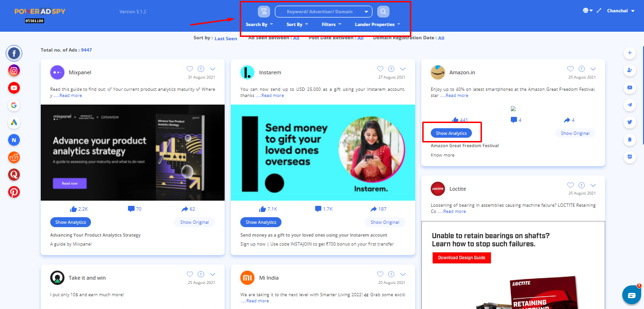
Task: Favorite the Mi India ad with the heart
Action: (x=380, y=274)
